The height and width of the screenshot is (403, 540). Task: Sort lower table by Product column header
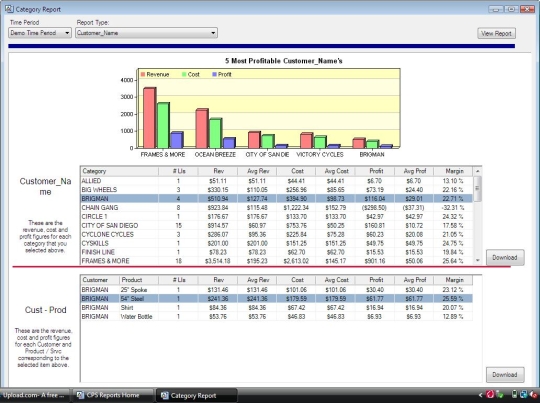click(x=139, y=280)
